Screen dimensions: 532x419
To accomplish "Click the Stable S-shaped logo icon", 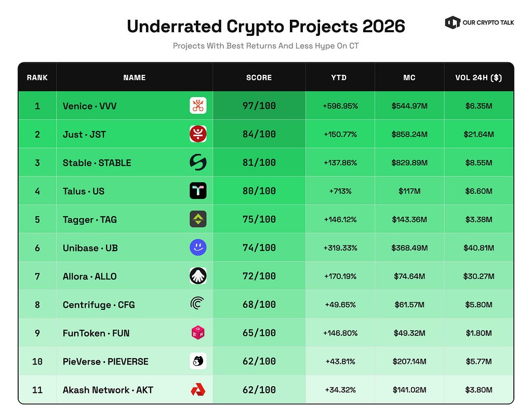I will 198,162.
